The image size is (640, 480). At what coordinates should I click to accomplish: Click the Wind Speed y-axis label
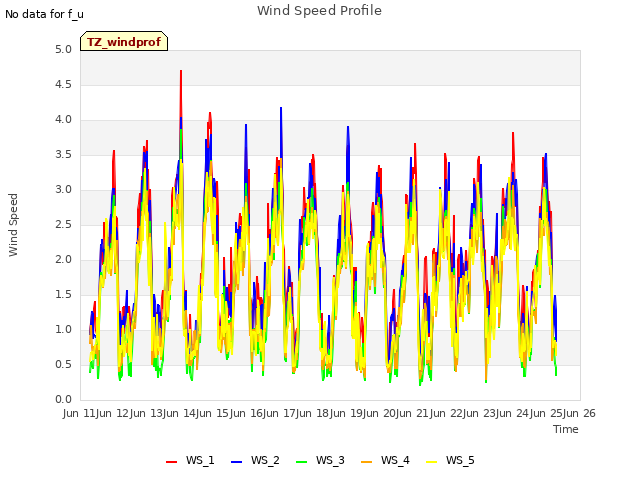13,225
